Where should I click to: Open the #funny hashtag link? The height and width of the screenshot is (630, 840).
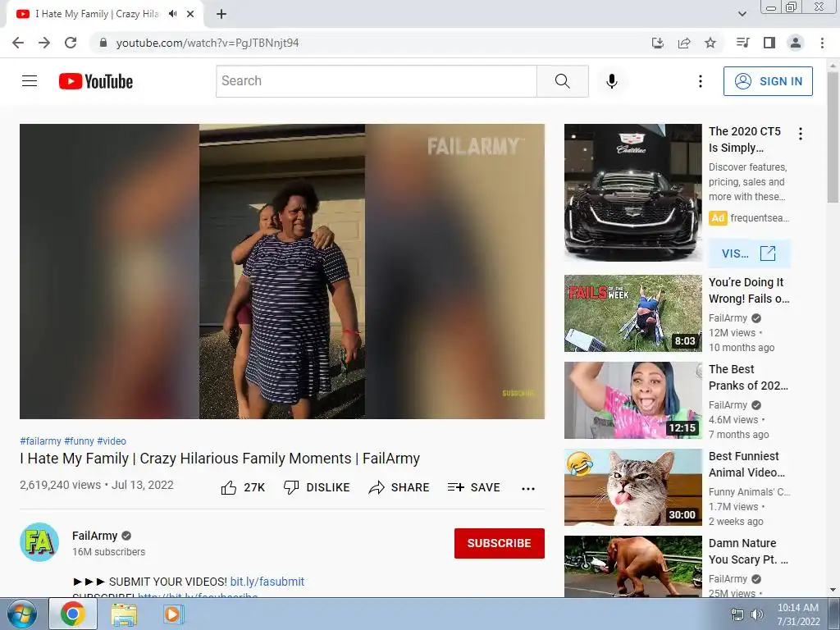(x=79, y=441)
